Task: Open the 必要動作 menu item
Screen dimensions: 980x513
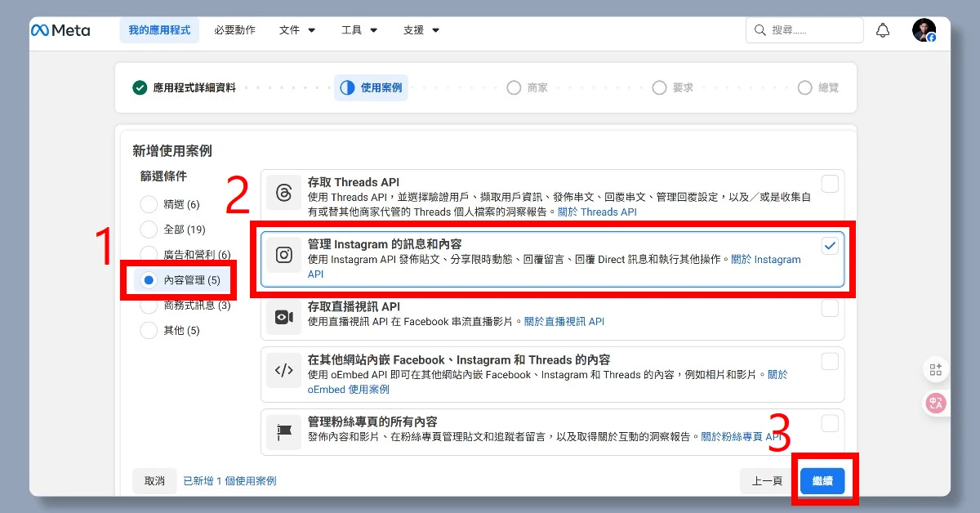Action: click(x=235, y=30)
